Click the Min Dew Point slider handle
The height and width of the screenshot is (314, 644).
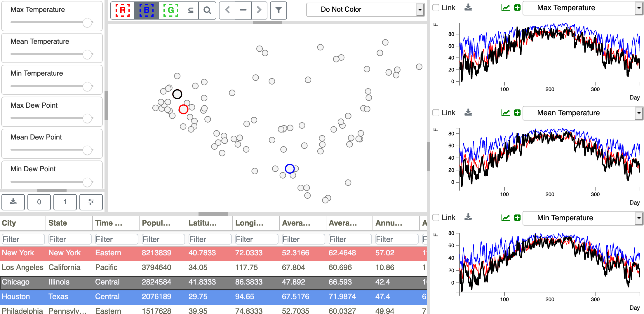click(87, 182)
